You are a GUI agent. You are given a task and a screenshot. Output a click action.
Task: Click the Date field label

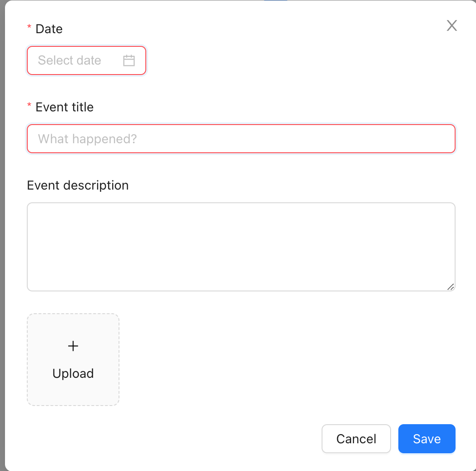(49, 29)
